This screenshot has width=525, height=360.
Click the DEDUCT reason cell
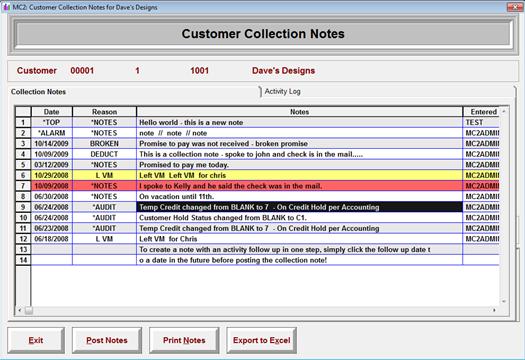tap(104, 154)
